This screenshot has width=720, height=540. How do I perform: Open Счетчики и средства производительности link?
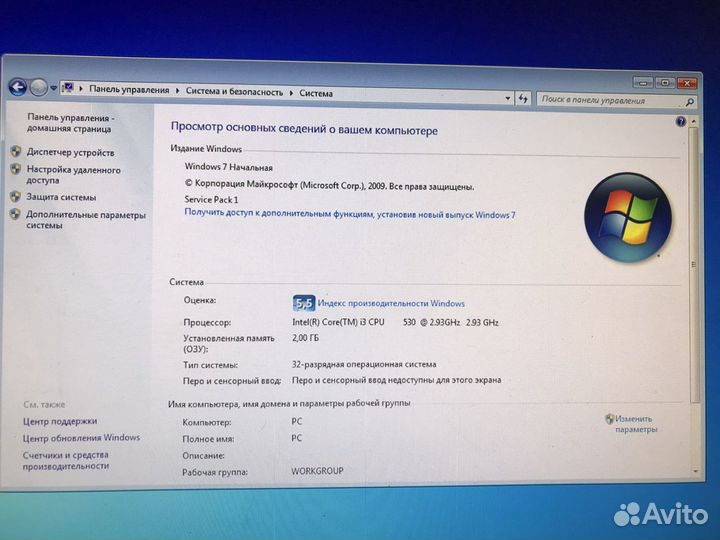(66, 460)
